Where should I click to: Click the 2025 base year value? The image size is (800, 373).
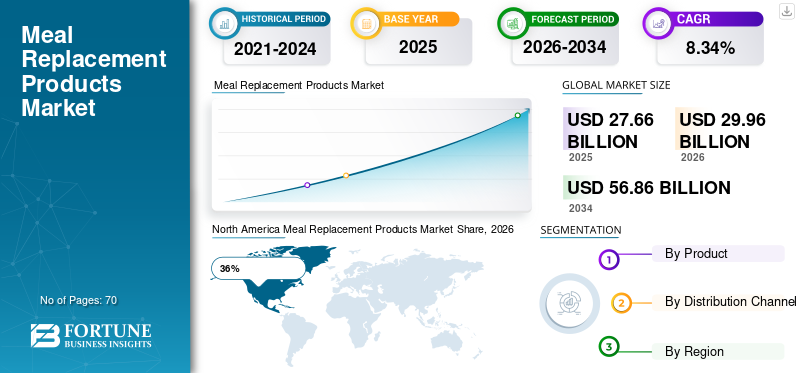pos(418,47)
